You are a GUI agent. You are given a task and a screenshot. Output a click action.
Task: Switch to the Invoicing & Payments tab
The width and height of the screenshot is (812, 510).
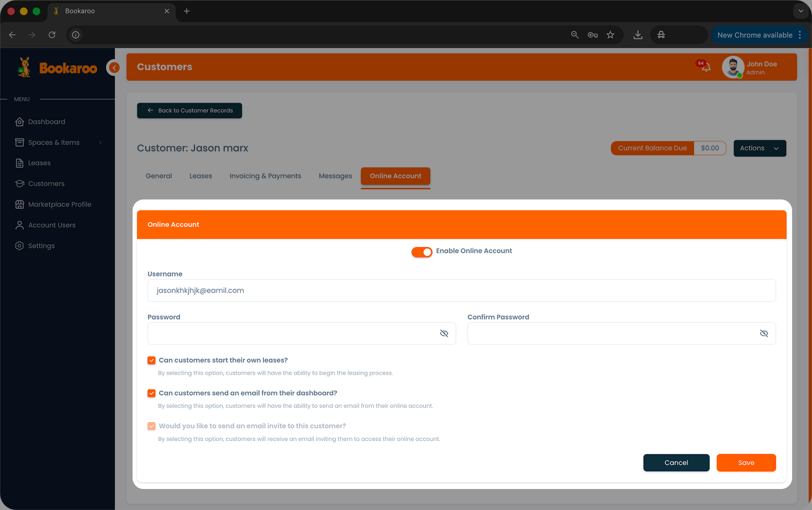pos(265,176)
